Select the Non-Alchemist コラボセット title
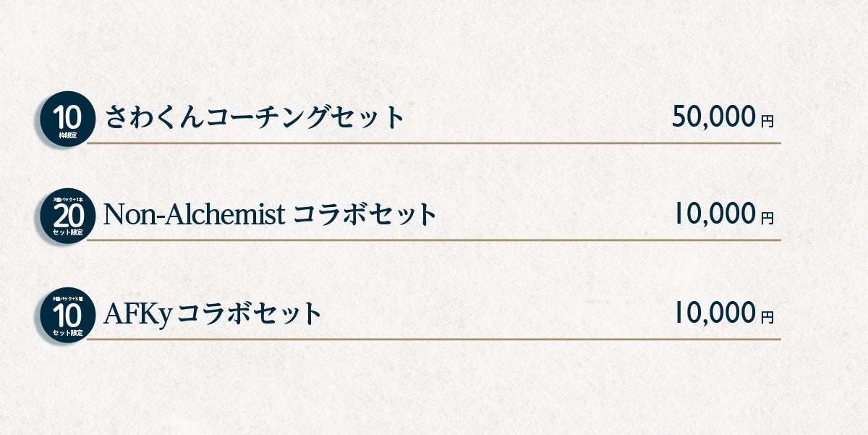 point(270,215)
